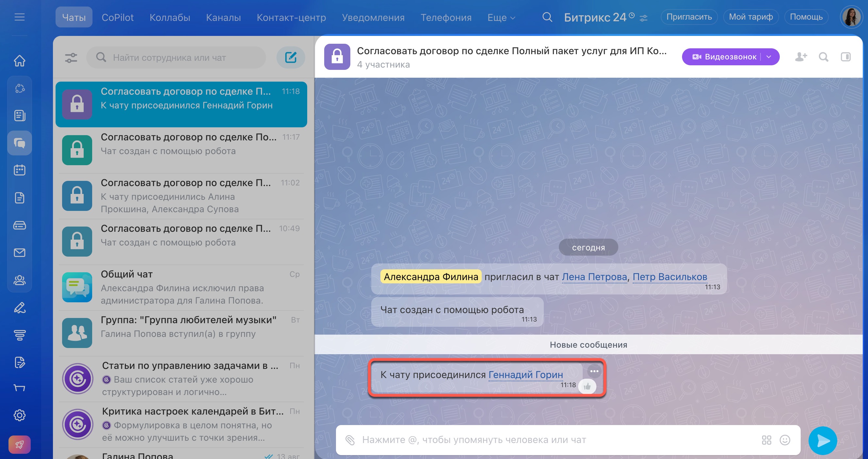Open the chat from 10:49 in the list
Screen dimensions: 868x459
click(x=181, y=242)
